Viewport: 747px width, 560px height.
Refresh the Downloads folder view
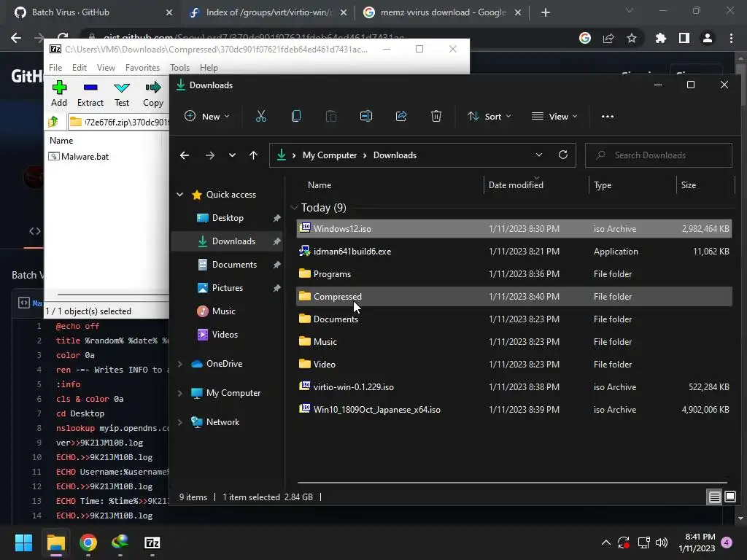tap(563, 155)
